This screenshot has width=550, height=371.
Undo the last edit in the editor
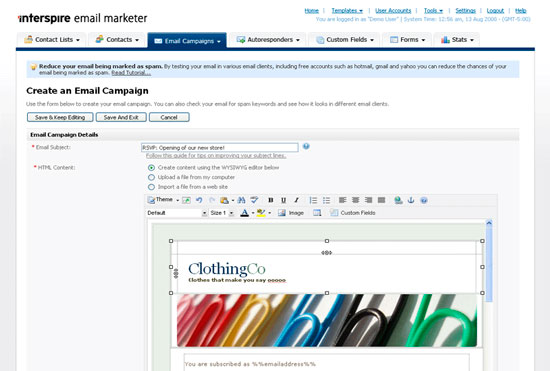click(199, 200)
